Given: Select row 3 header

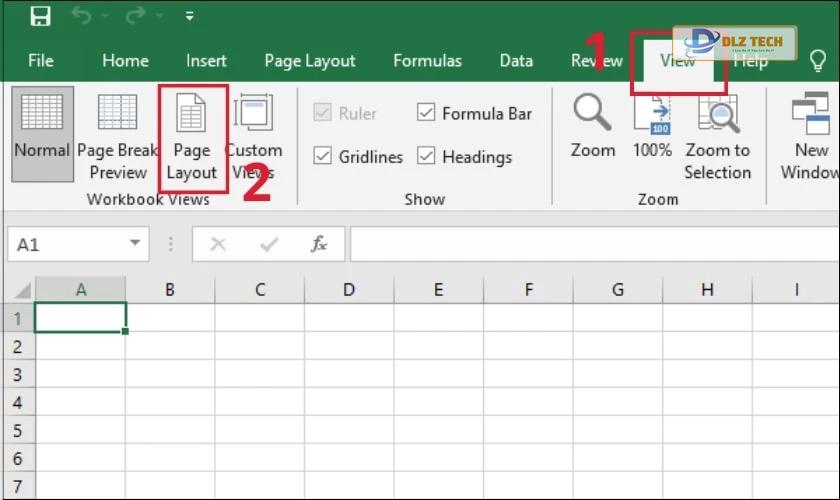Looking at the screenshot, I should point(19,374).
